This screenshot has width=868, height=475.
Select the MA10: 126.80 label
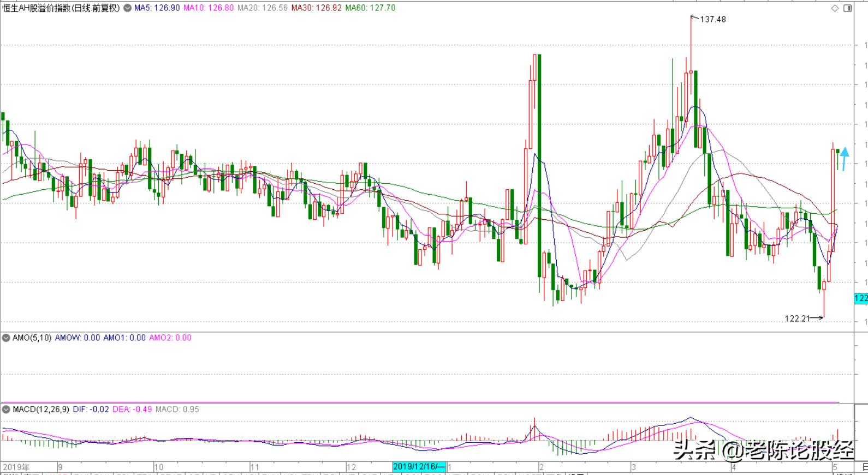[x=209, y=8]
